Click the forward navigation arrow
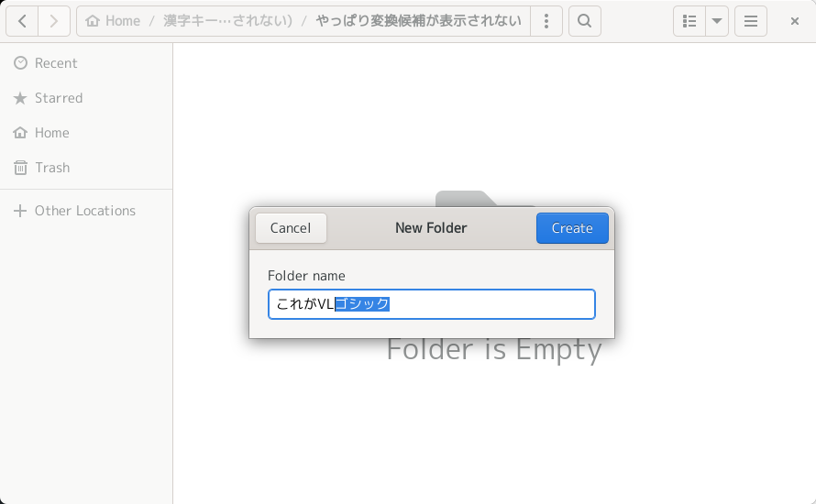 (54, 21)
